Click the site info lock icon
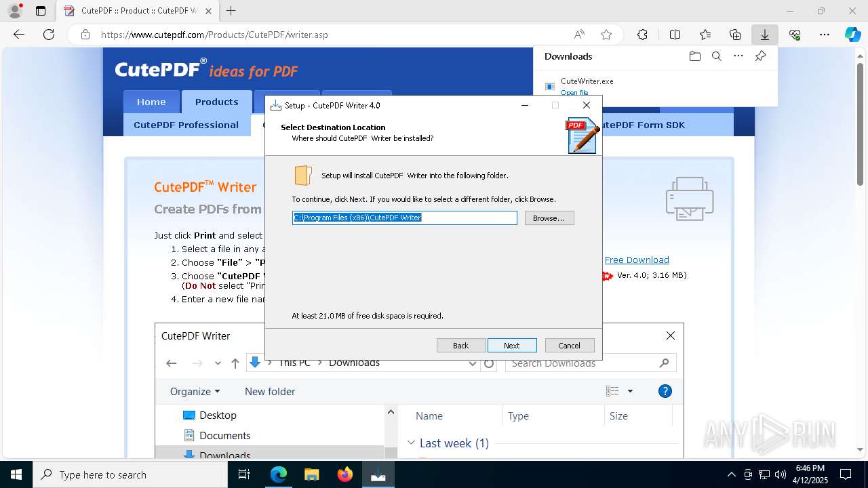Screen dimensions: 868x488 click(85, 35)
